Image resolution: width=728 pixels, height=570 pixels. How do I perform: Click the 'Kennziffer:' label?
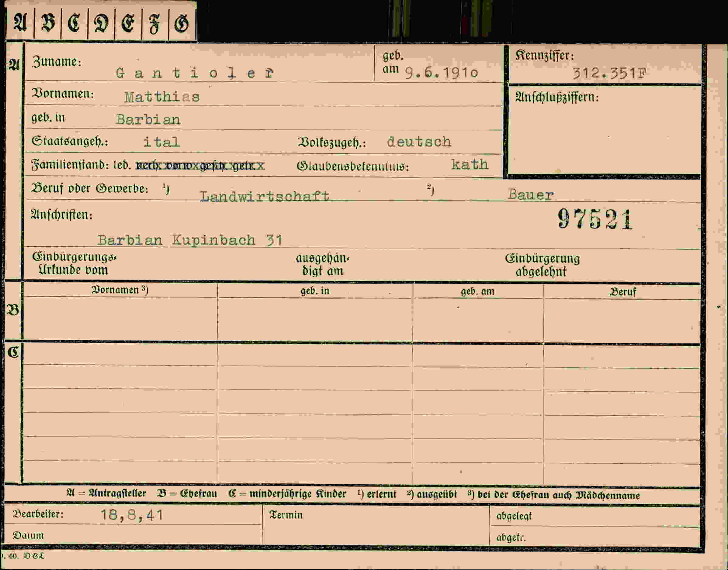click(545, 55)
